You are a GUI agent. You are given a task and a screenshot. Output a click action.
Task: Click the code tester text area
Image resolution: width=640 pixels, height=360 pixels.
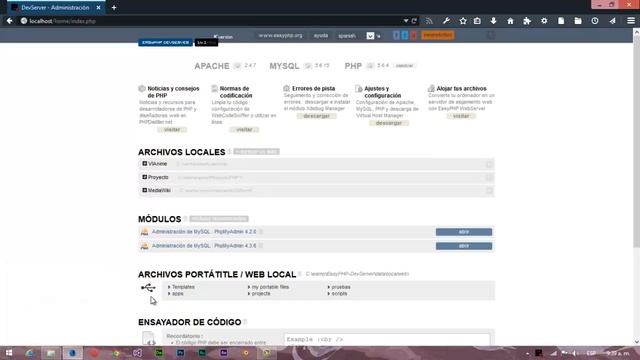[x=387, y=340]
